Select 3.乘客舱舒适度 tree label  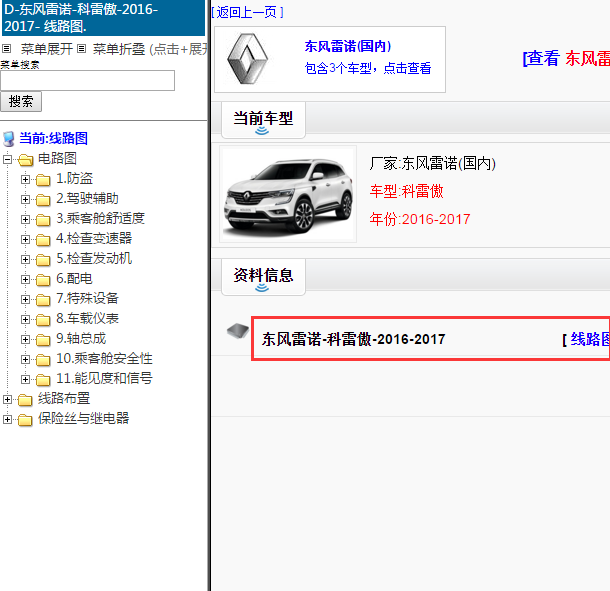(x=100, y=219)
